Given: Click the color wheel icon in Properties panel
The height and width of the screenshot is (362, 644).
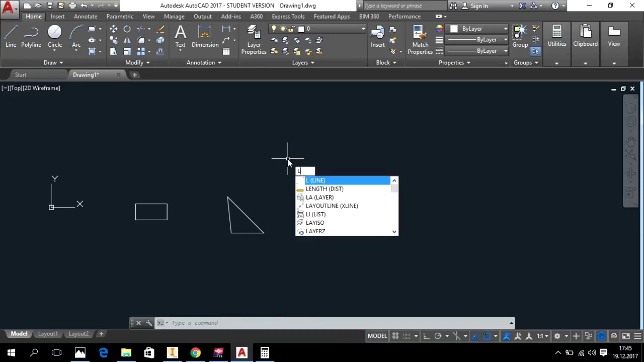Looking at the screenshot, I should [439, 29].
